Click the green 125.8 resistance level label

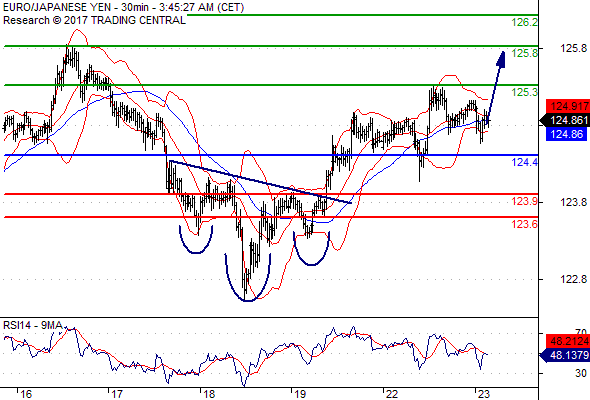525,53
